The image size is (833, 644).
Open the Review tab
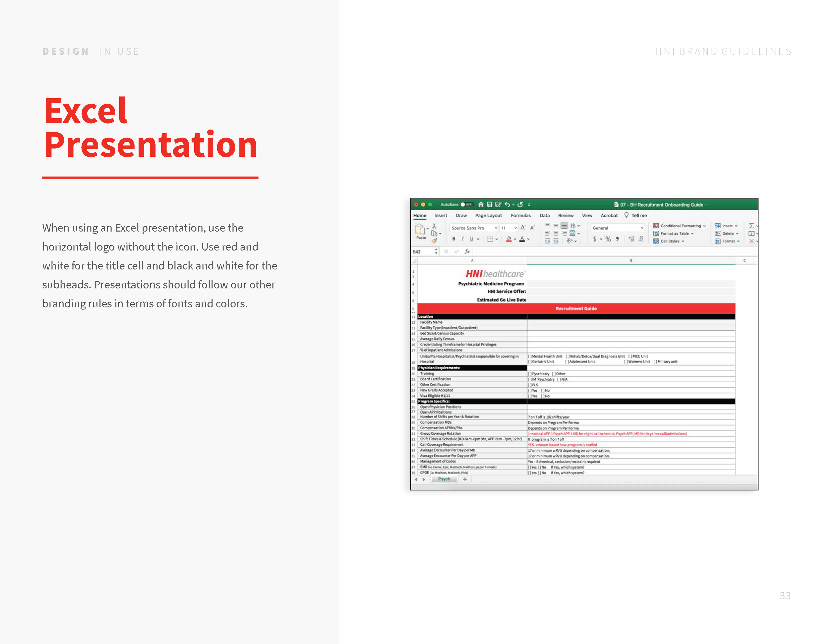pyautogui.click(x=566, y=216)
